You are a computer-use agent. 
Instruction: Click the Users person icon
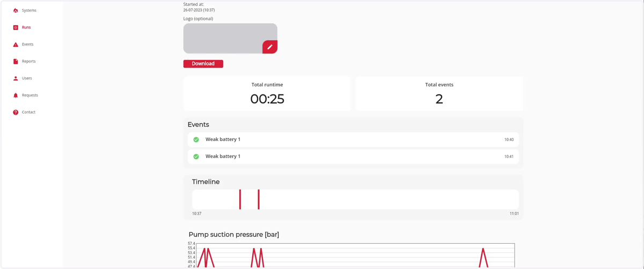(16, 78)
